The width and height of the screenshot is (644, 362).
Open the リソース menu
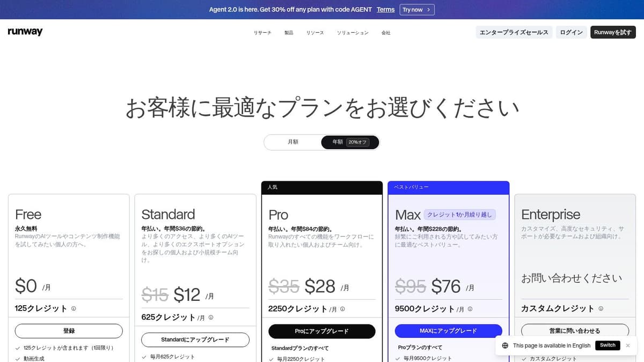315,33
